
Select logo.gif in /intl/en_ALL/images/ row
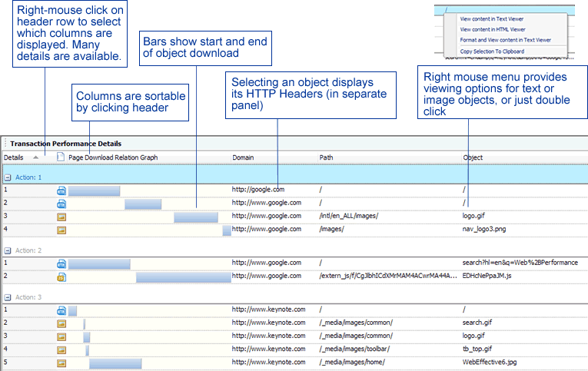click(x=473, y=216)
